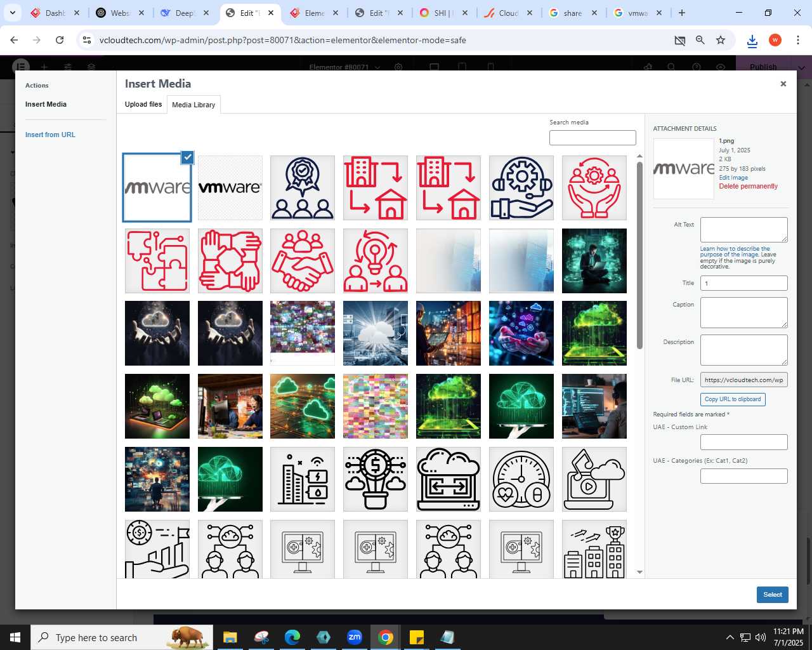The width and height of the screenshot is (812, 650).
Task: Copy URL to clipboard button
Action: [733, 399]
